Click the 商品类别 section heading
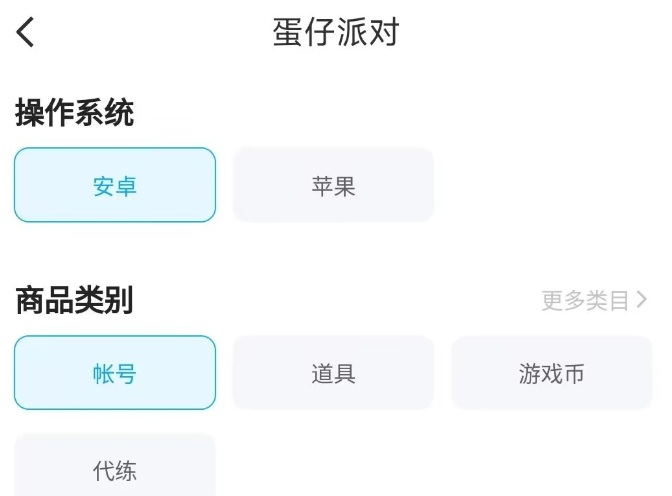The width and height of the screenshot is (672, 496). [x=74, y=300]
